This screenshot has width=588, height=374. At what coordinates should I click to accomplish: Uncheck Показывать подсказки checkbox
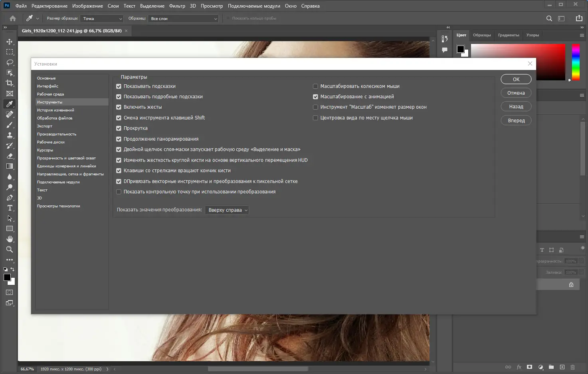click(119, 86)
